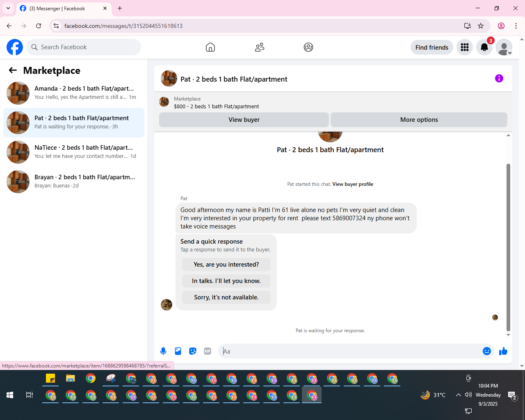Go back in browser history
The width and height of the screenshot is (525, 420).
coord(9,26)
